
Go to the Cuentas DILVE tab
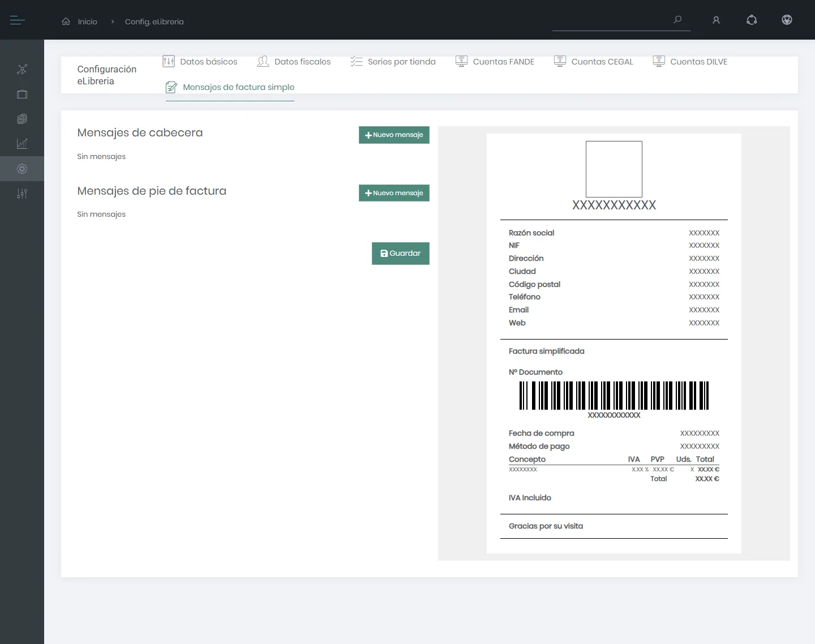[690, 62]
